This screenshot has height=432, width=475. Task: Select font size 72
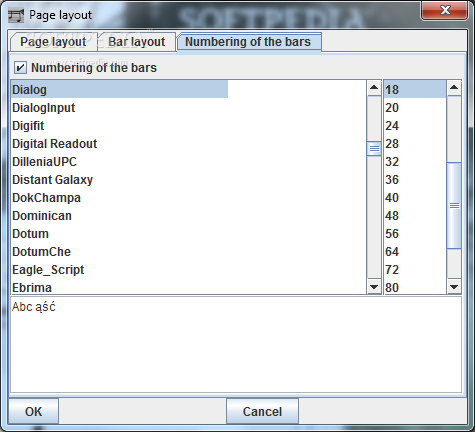click(415, 269)
